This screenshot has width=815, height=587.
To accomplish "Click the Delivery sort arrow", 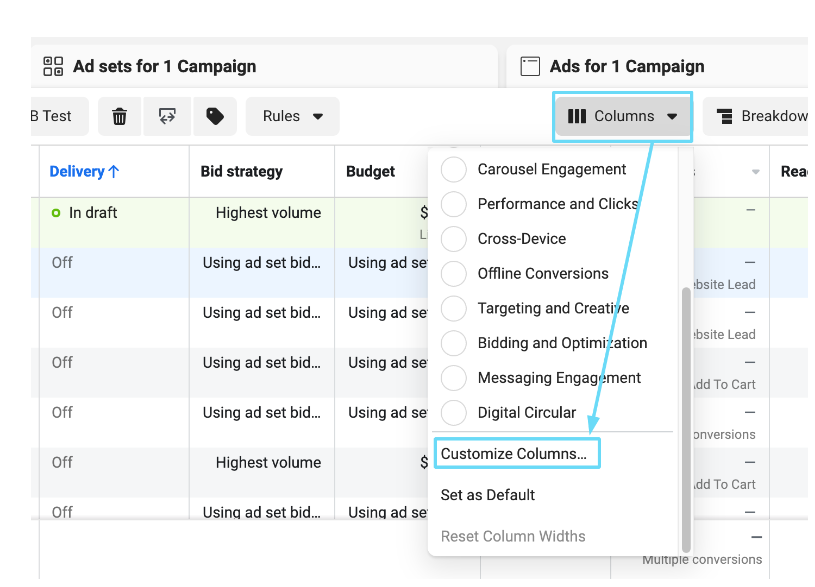I will tap(114, 172).
